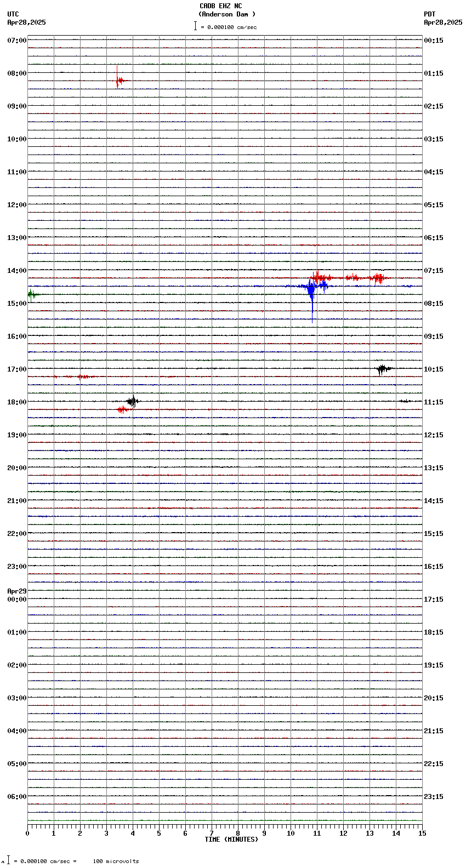Click the 10:15 PDT row label
Screen dimensions: 466x868
pos(434,369)
